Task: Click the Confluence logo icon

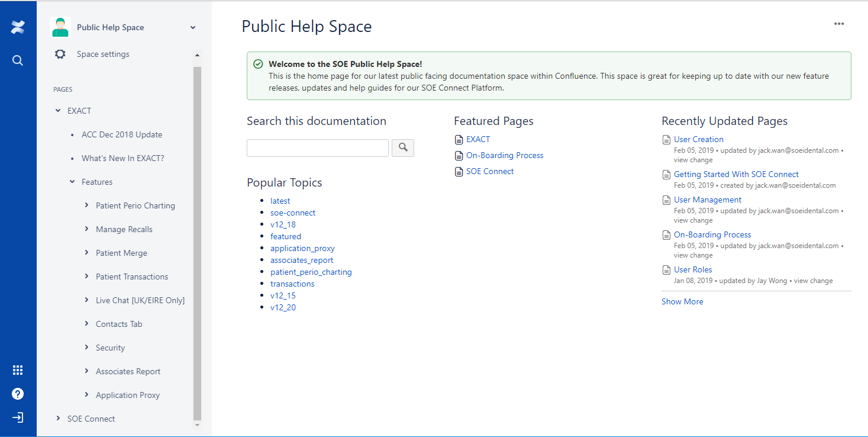Action: pyautogui.click(x=18, y=27)
